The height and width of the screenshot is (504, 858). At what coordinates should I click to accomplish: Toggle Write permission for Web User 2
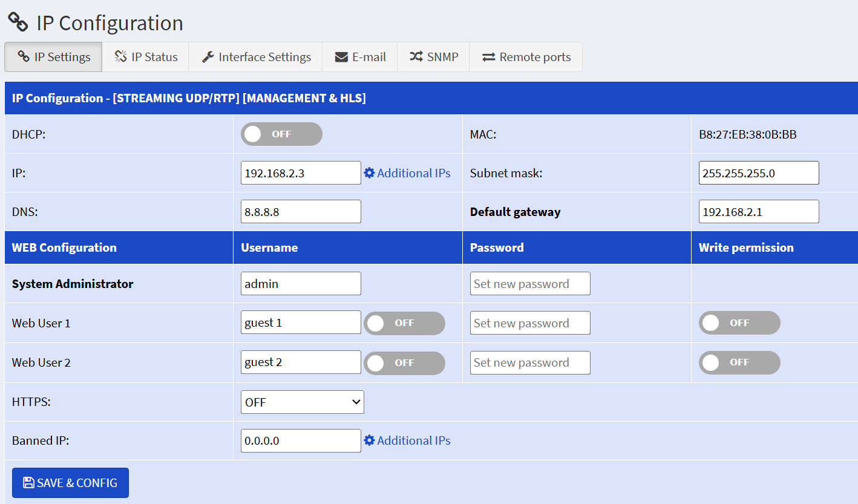tap(739, 362)
